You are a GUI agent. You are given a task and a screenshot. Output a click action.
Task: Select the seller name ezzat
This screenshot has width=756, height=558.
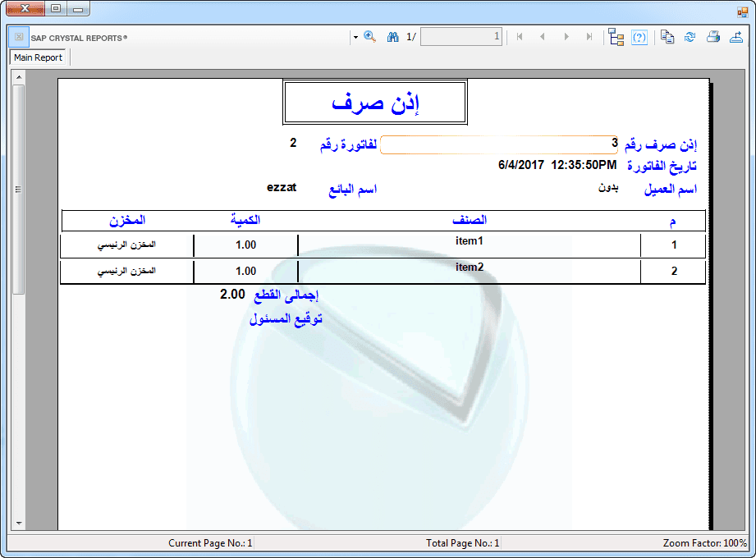[282, 187]
